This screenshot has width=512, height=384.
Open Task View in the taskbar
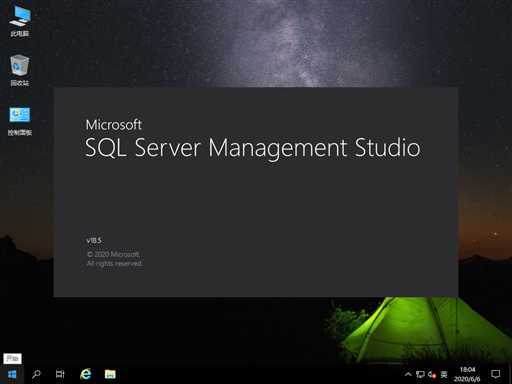point(60,374)
